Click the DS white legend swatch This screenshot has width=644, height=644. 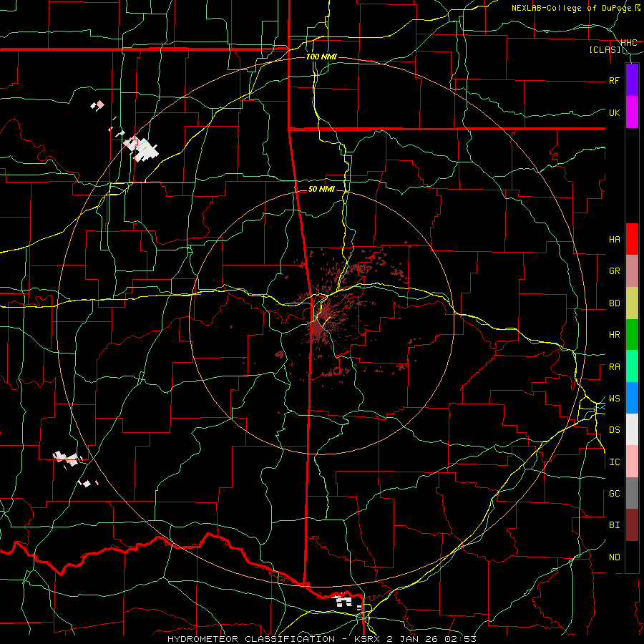(632, 429)
